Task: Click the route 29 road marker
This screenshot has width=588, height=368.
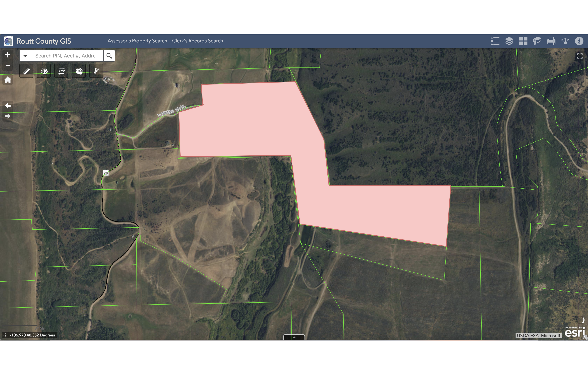Action: coord(106,173)
